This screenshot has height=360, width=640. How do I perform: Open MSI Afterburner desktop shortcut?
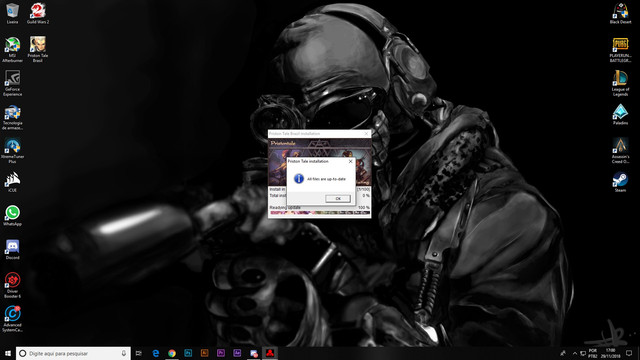point(12,49)
